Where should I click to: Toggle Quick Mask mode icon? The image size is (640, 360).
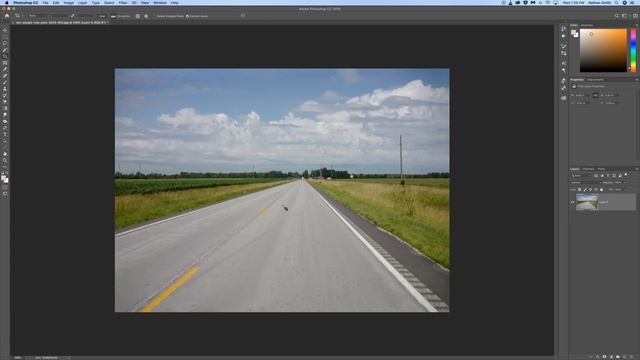click(5, 188)
